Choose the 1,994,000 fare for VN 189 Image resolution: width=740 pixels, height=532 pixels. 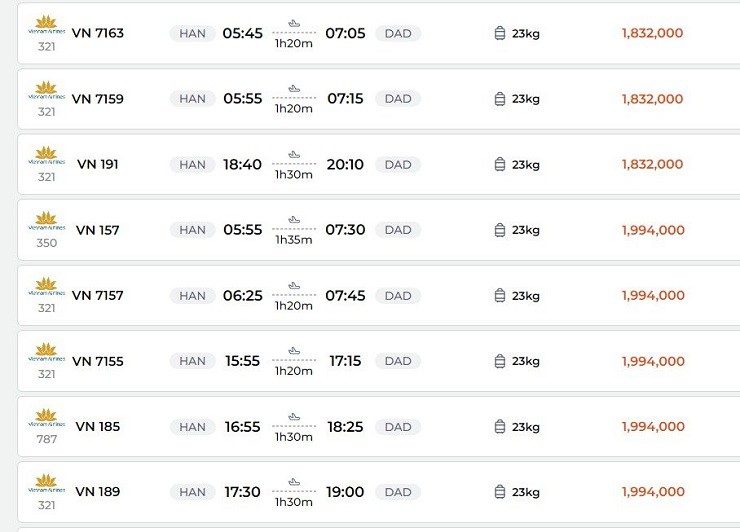653,492
